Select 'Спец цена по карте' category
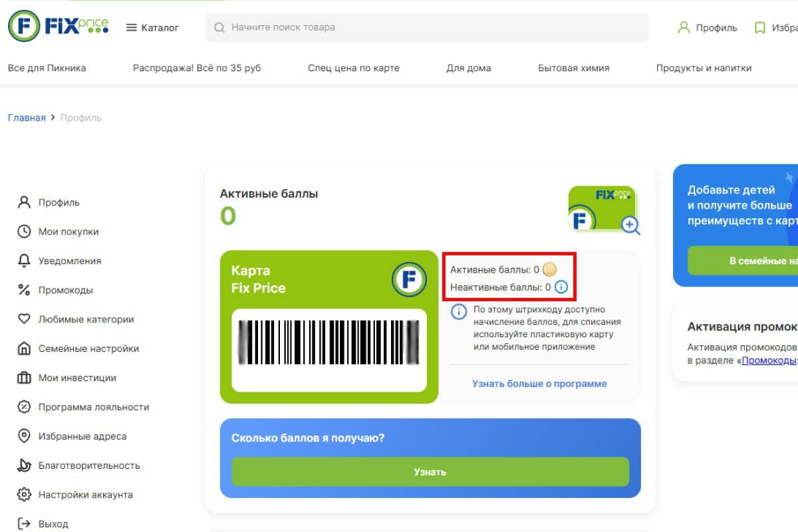The height and width of the screenshot is (532, 798). pos(353,68)
